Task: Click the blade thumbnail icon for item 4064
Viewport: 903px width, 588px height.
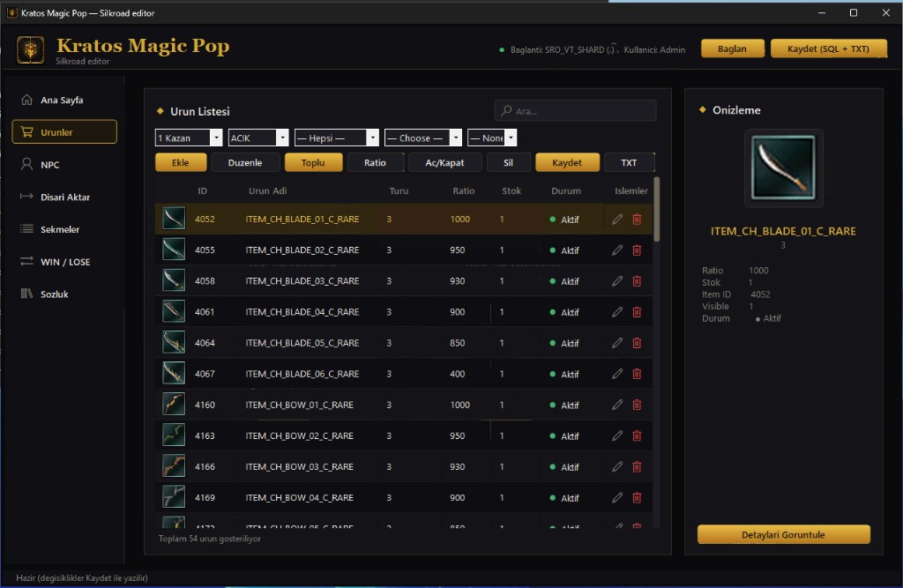Action: [174, 343]
